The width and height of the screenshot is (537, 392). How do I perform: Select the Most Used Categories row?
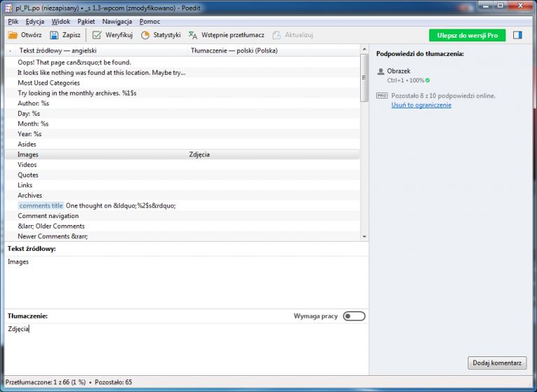pyautogui.click(x=49, y=83)
